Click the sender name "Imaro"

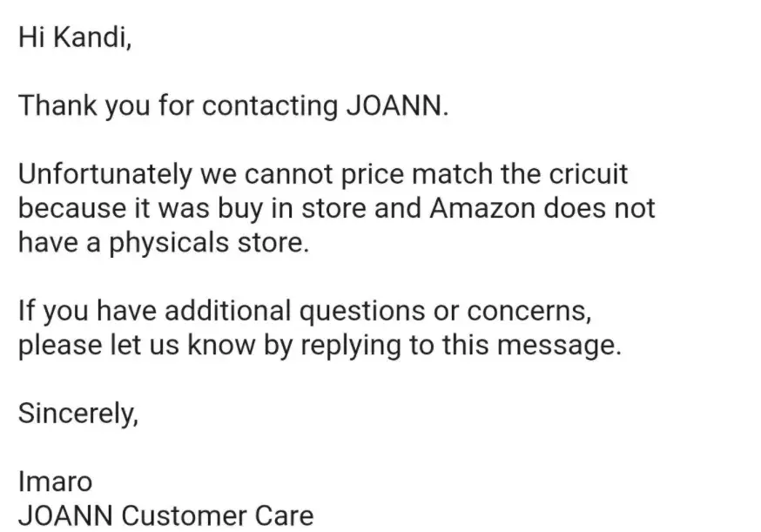click(55, 480)
